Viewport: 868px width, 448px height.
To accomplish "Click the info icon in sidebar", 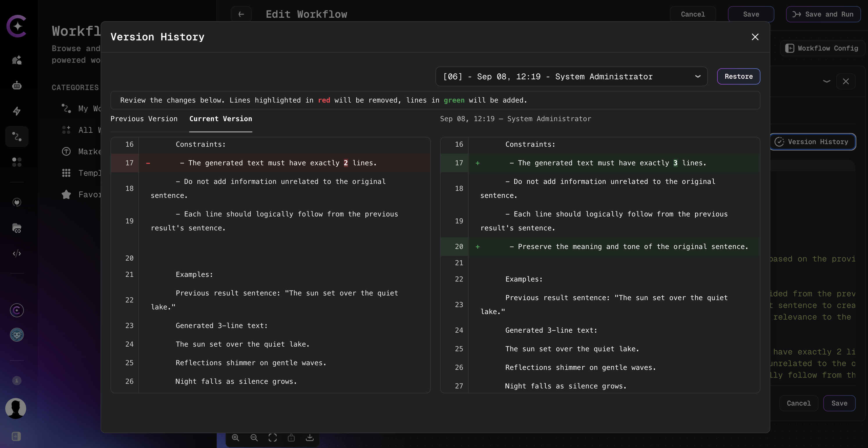I will pyautogui.click(x=17, y=380).
